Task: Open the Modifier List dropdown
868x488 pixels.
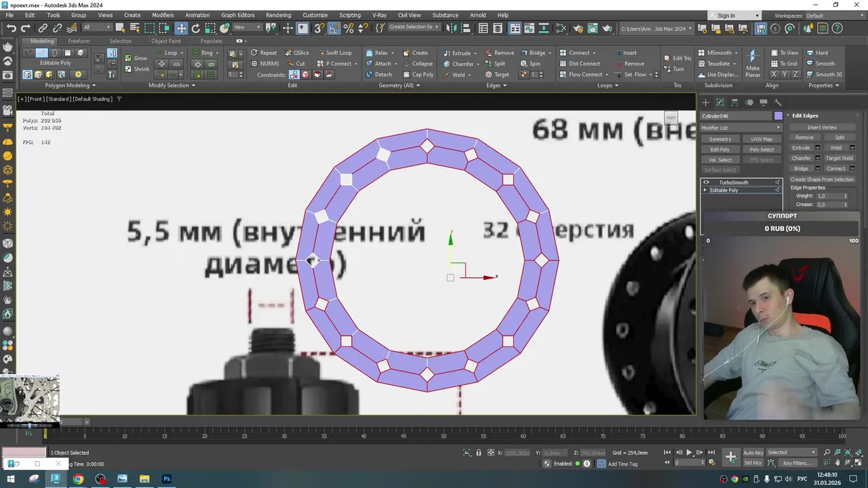Action: (x=741, y=127)
